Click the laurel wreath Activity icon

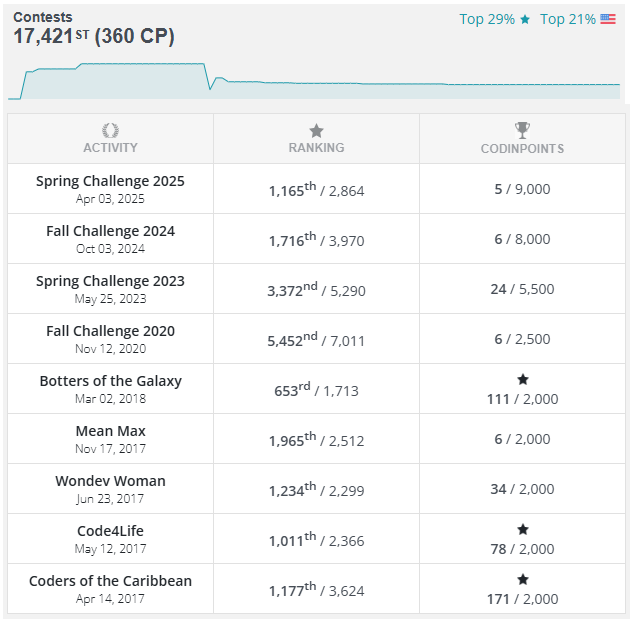pyautogui.click(x=110, y=130)
